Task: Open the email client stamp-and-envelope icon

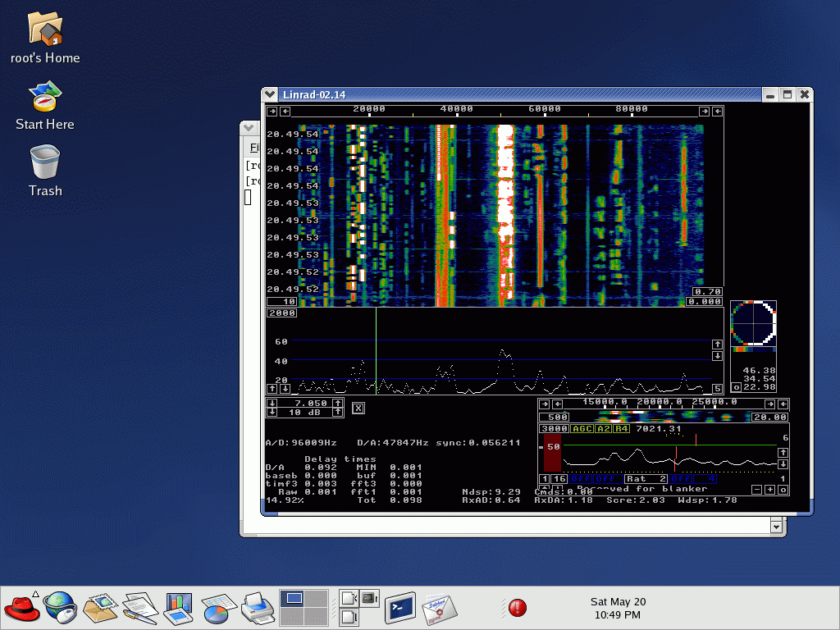Action: coord(99,608)
